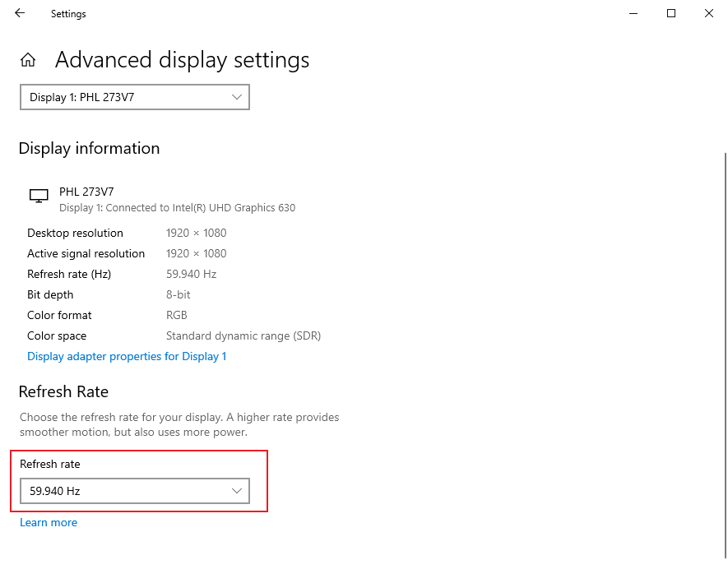Screen dimensions: 728x583
Task: Click the Settings title in the title bar
Action: pos(68,14)
